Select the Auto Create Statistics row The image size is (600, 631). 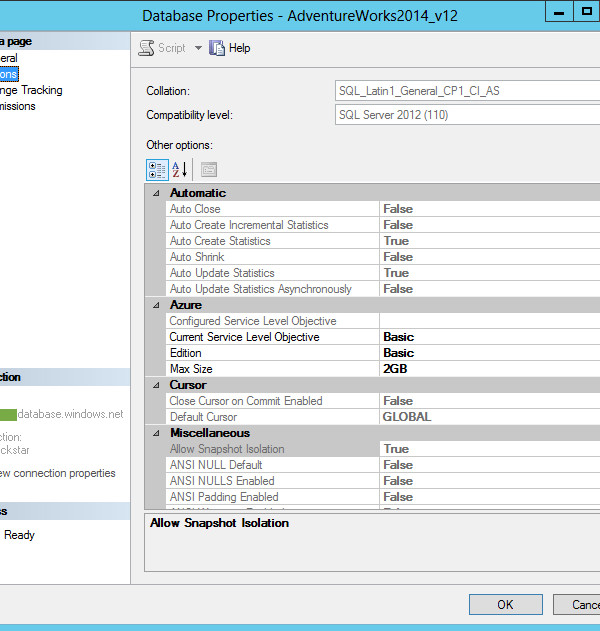383,241
